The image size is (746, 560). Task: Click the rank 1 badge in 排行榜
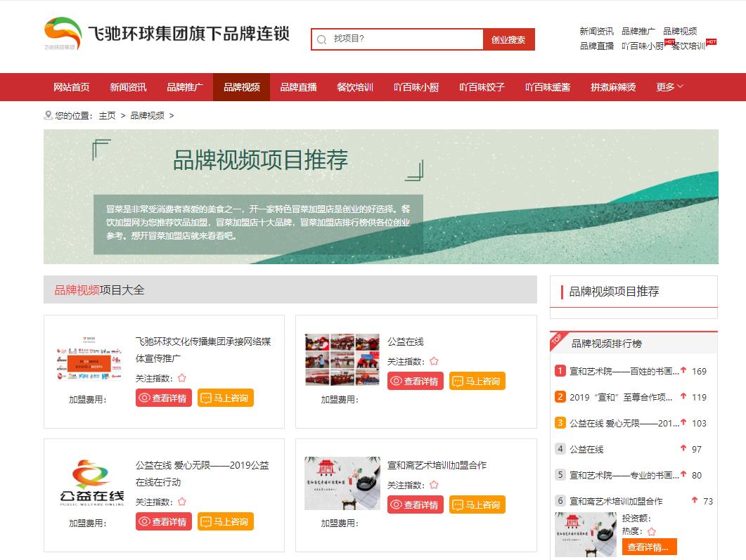[x=560, y=371]
